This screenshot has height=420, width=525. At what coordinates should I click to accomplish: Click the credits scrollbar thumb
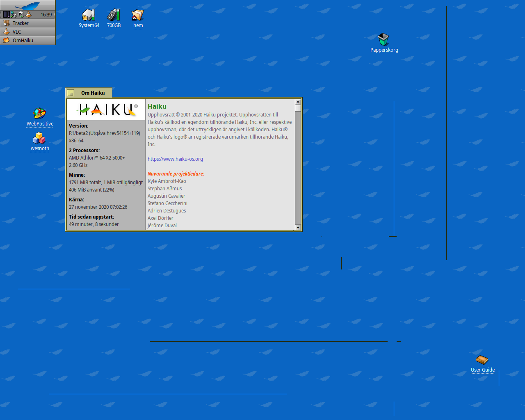(298, 108)
